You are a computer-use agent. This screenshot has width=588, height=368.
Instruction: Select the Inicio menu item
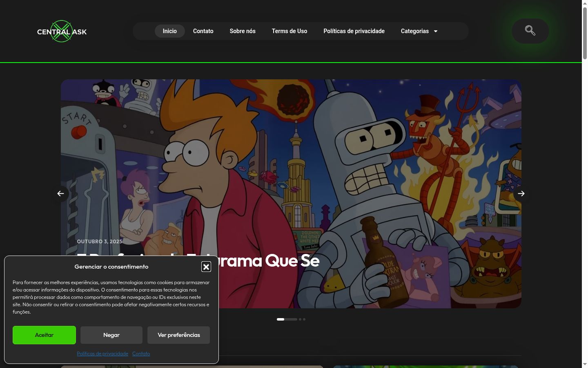[170, 31]
